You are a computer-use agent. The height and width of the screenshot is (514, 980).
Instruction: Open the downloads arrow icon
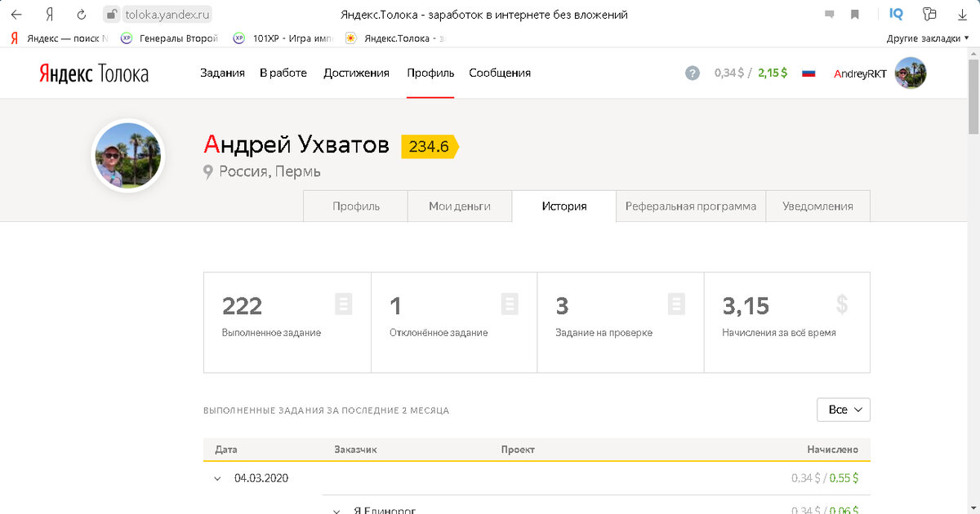962,15
